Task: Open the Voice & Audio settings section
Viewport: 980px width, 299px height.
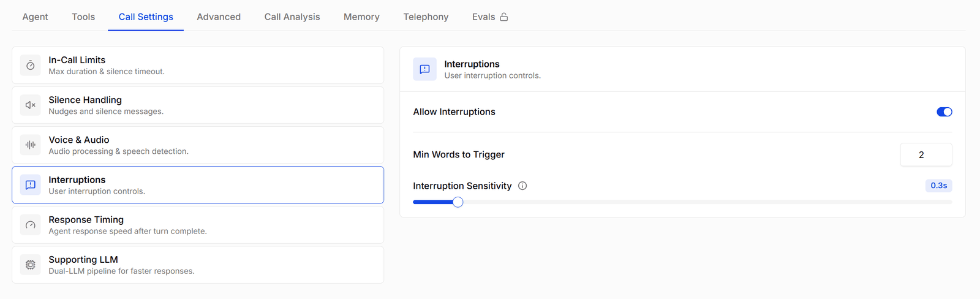Action: [198, 145]
